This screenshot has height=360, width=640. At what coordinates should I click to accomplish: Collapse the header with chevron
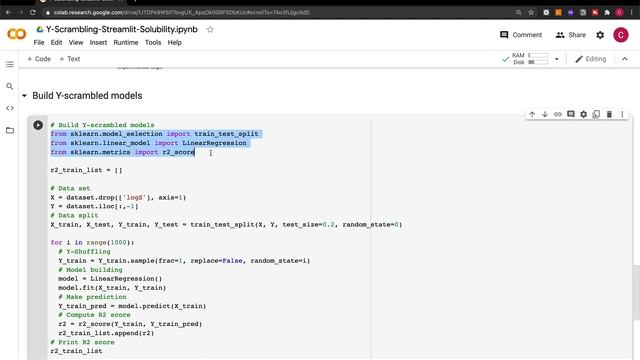624,59
